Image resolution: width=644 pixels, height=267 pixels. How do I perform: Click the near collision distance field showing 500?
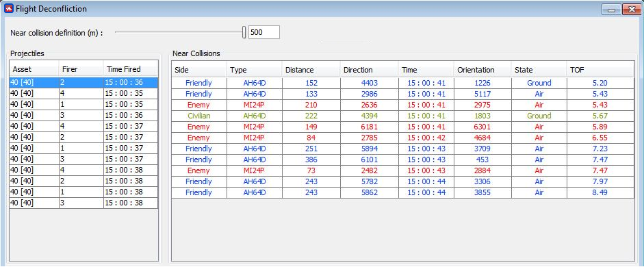[x=264, y=32]
